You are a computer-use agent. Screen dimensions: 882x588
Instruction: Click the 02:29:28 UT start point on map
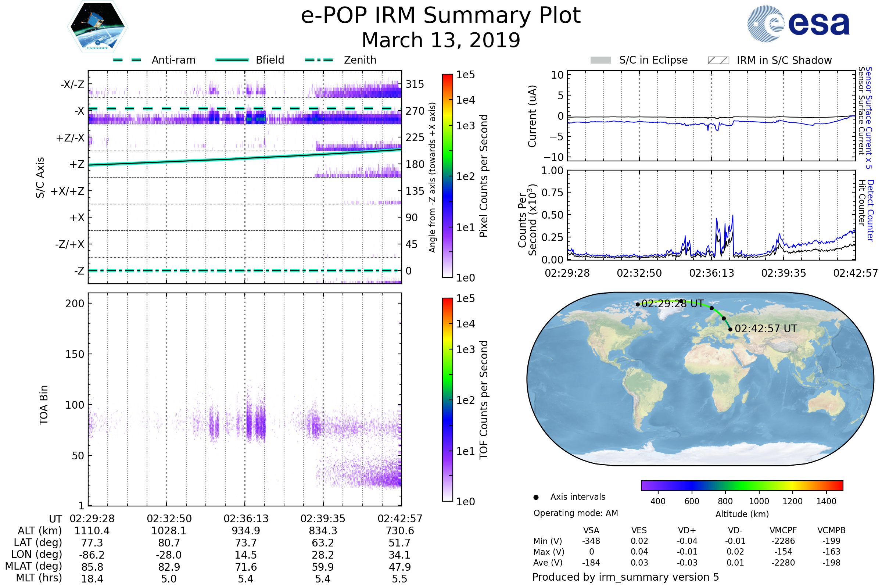pyautogui.click(x=638, y=305)
